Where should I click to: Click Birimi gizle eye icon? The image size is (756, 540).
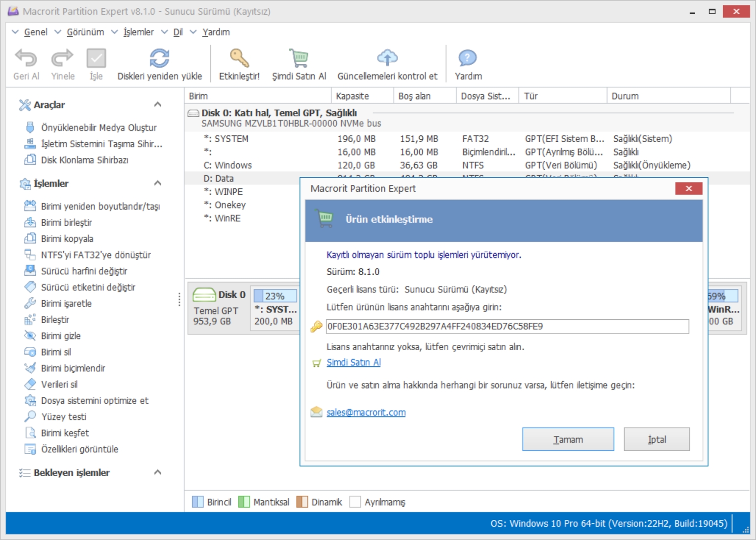click(x=30, y=335)
